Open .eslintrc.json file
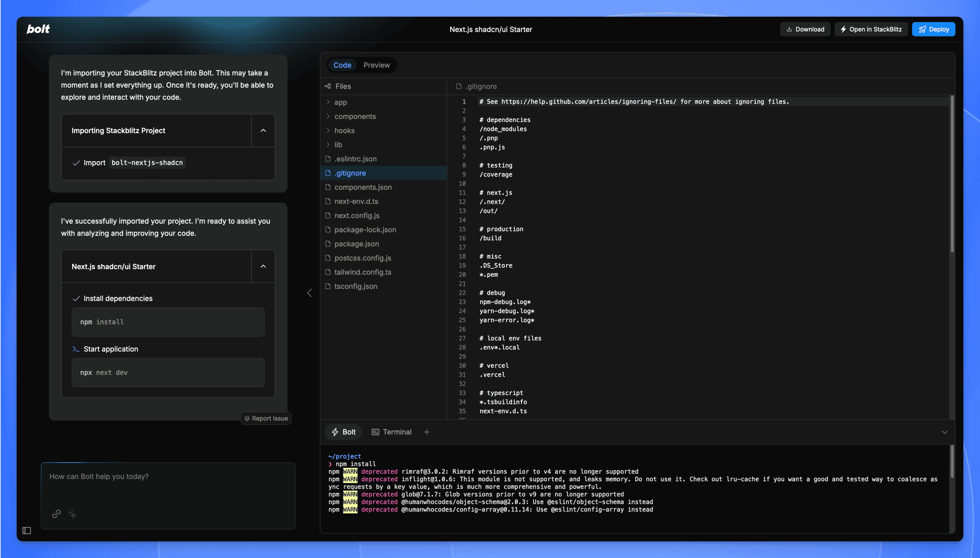This screenshot has height=558, width=980. point(383,159)
